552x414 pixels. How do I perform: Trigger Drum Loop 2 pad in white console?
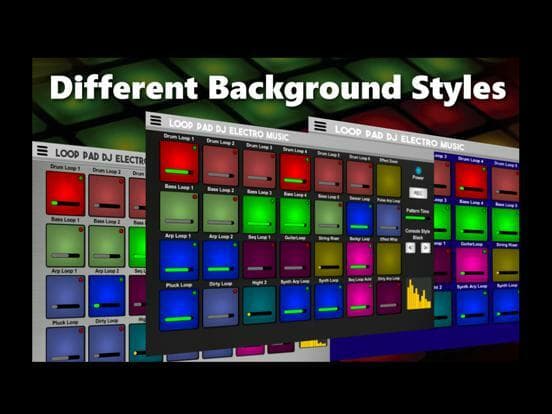tap(107, 196)
